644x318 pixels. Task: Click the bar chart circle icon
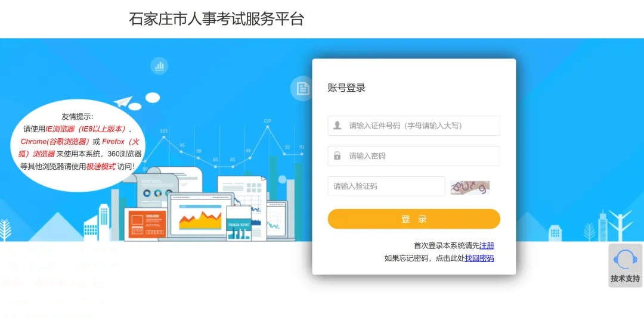(159, 66)
